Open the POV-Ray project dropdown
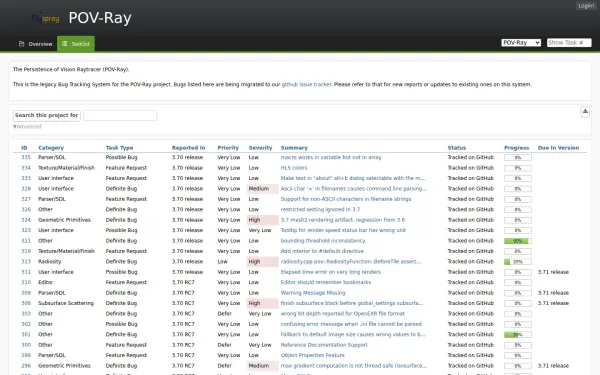The width and height of the screenshot is (600, 375). [521, 42]
